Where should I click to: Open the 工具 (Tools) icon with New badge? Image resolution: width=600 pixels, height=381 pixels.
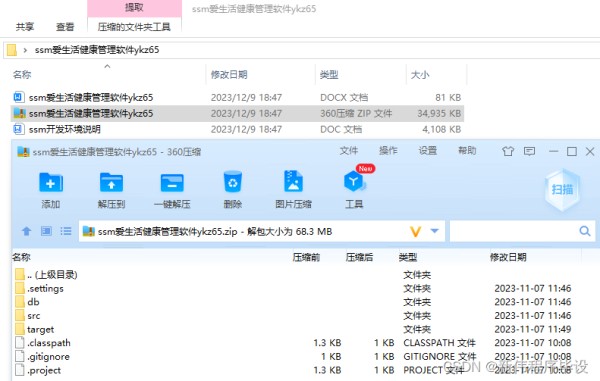click(x=354, y=181)
